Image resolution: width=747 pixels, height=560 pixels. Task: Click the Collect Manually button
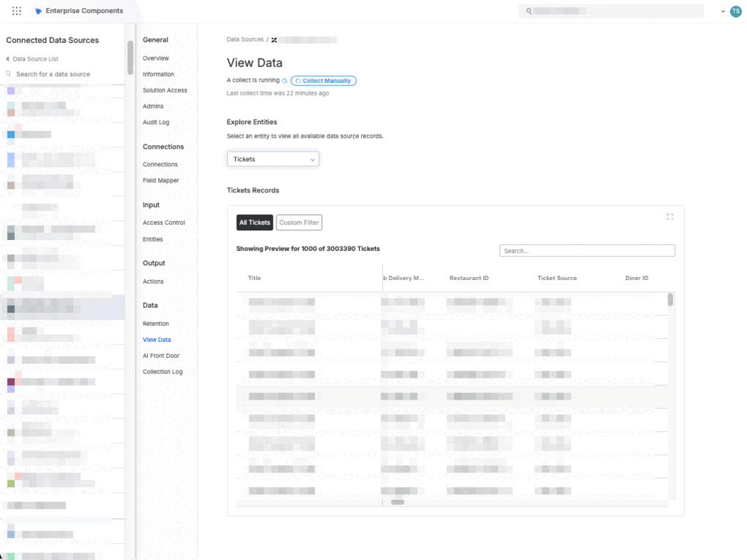(x=323, y=80)
